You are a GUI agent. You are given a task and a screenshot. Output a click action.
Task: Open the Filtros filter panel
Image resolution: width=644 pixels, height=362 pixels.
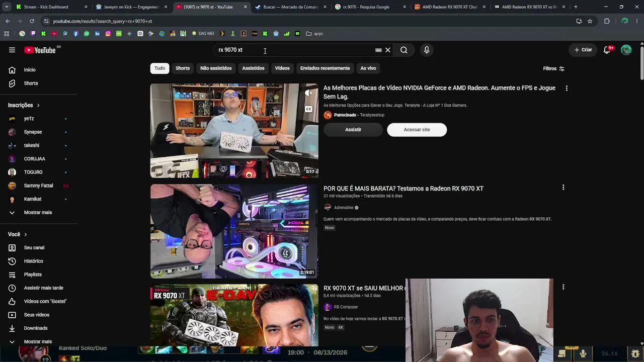[x=553, y=68]
